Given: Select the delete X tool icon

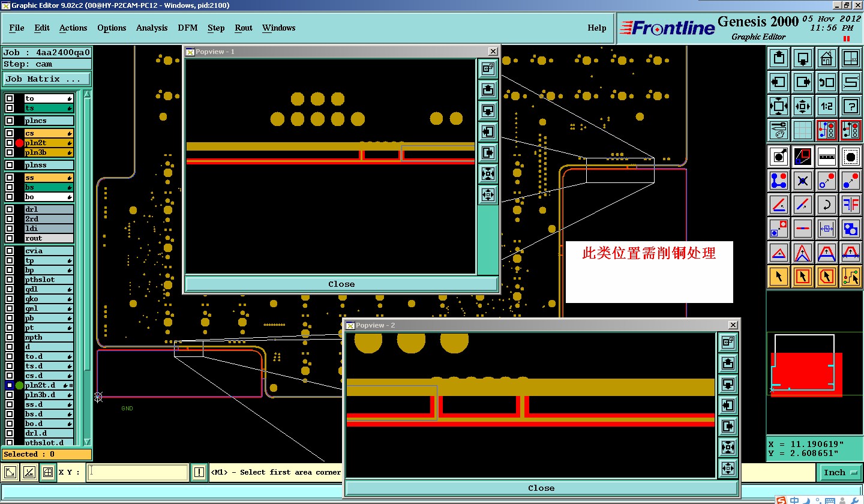Looking at the screenshot, I should pyautogui.click(x=803, y=180).
